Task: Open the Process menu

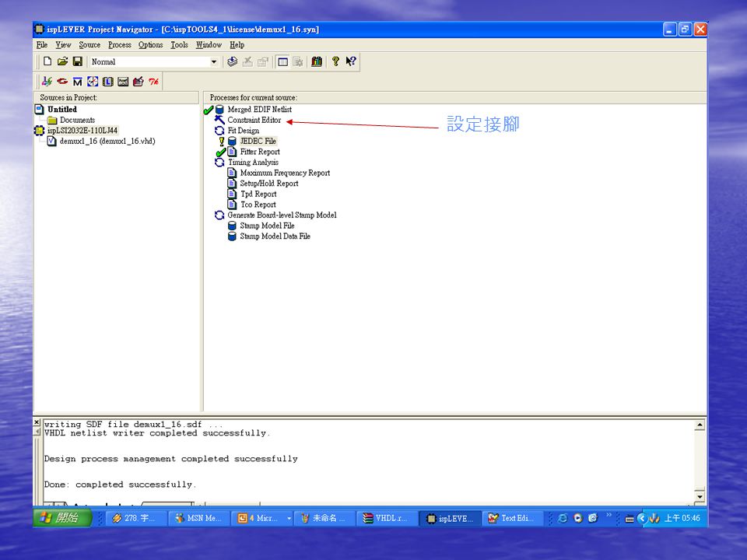Action: [120, 45]
